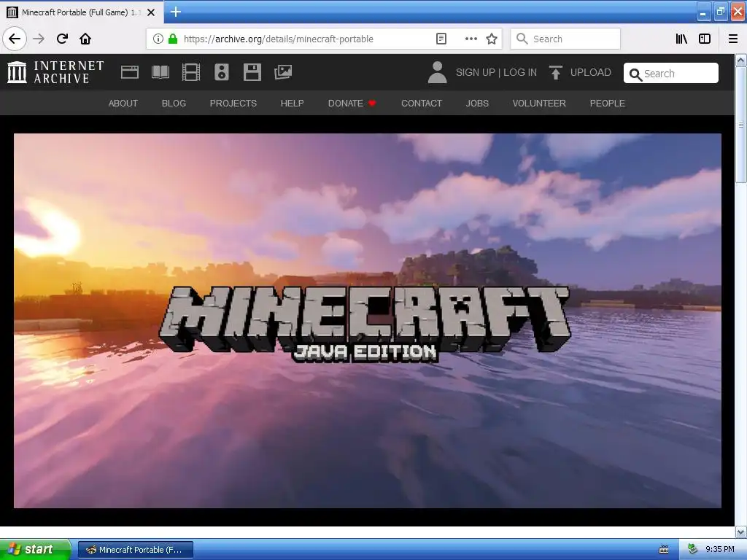747x560 pixels.
Task: Open page actions three-dots menu
Action: coord(471,39)
